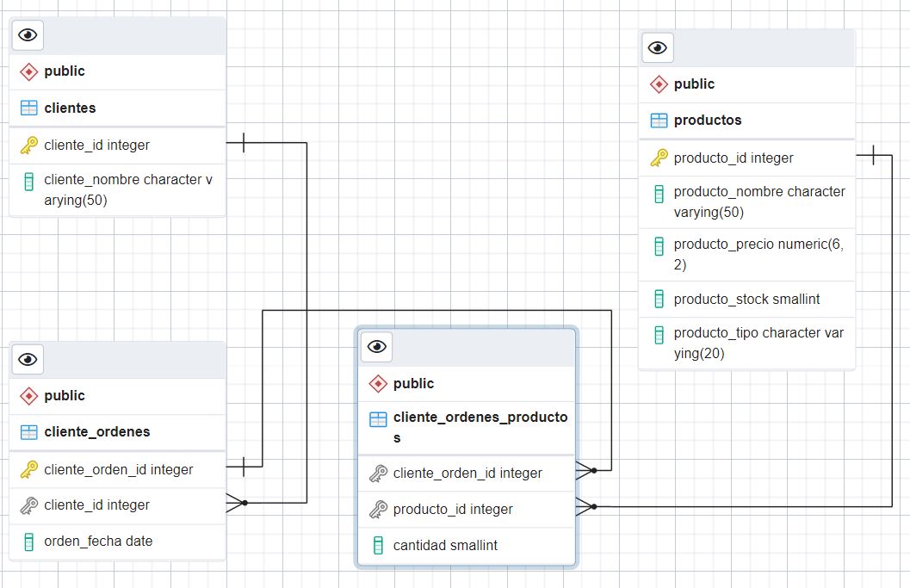This screenshot has width=910, height=588.
Task: Toggle the eye icon on the cliente_ordenes table
Action: [27, 359]
